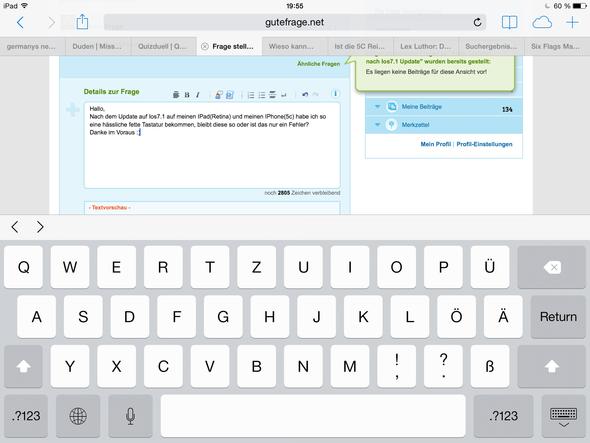
Task: Open iCloud tabs cloud icon
Action: click(542, 23)
